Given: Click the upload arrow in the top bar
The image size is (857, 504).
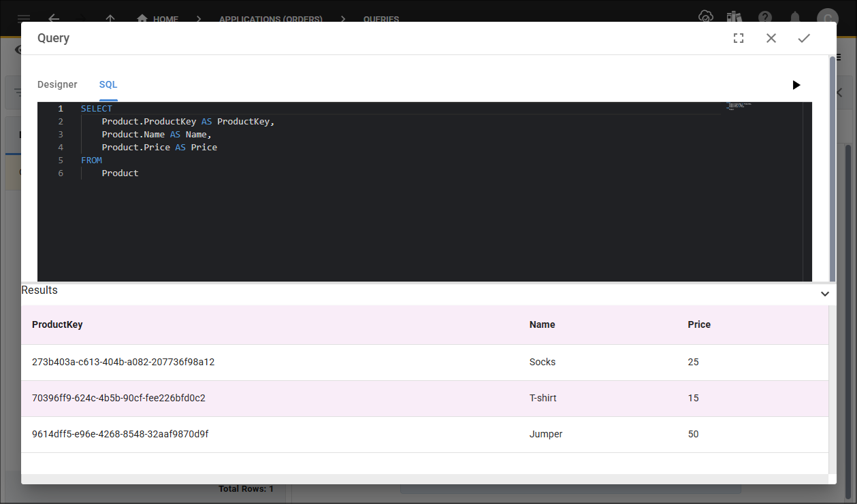Looking at the screenshot, I should [110, 20].
